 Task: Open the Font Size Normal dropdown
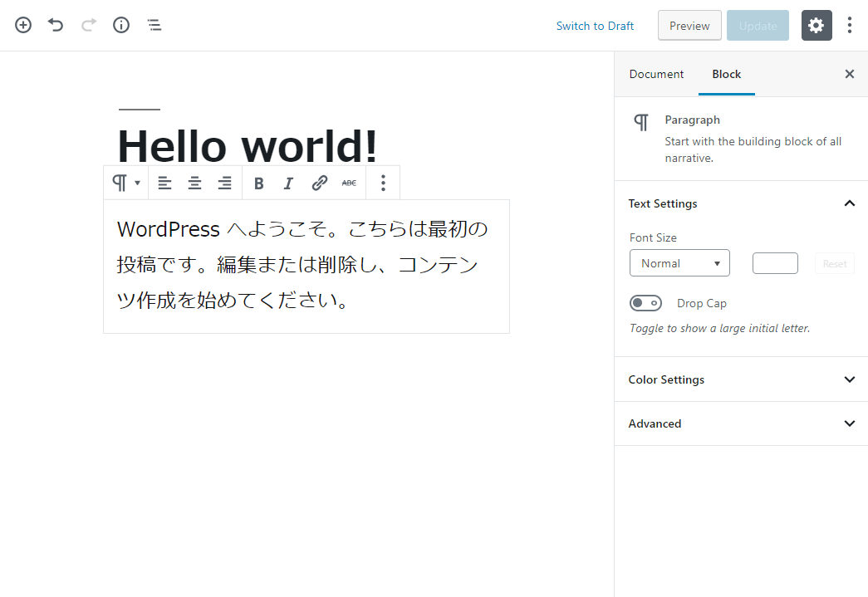[679, 263]
